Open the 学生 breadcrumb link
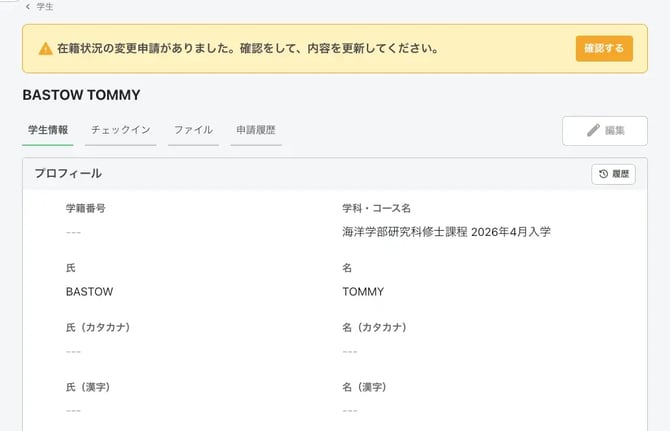 point(45,6)
